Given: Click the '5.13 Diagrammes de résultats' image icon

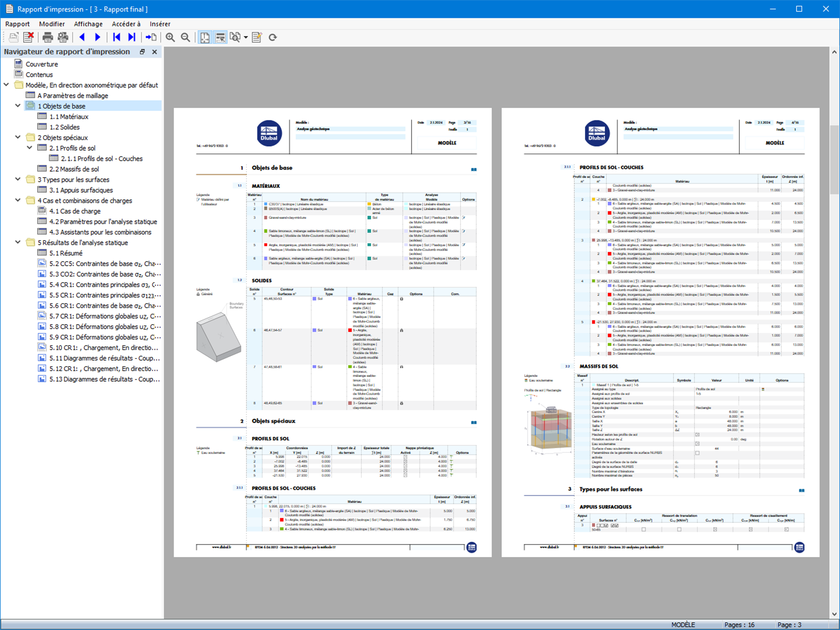Looking at the screenshot, I should [42, 379].
